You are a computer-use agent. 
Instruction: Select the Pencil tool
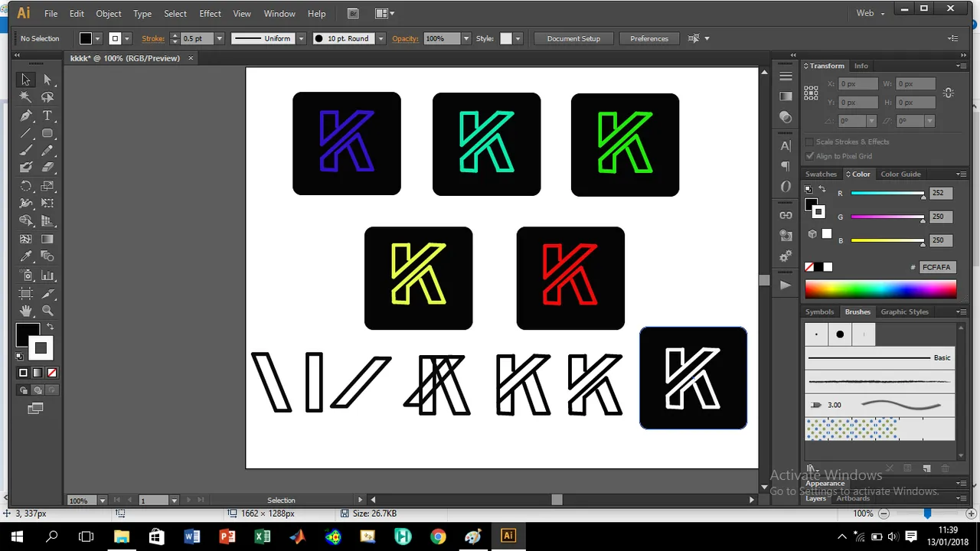[x=47, y=151]
